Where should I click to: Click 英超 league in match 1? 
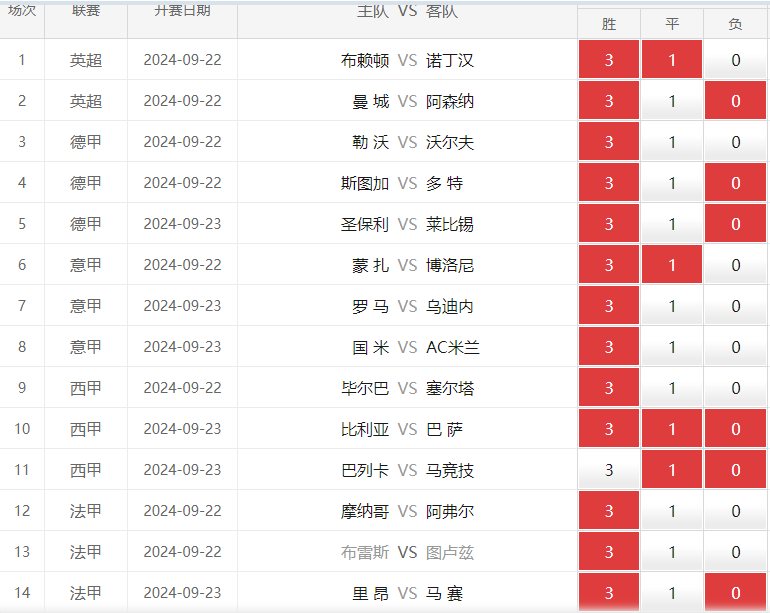click(x=86, y=60)
